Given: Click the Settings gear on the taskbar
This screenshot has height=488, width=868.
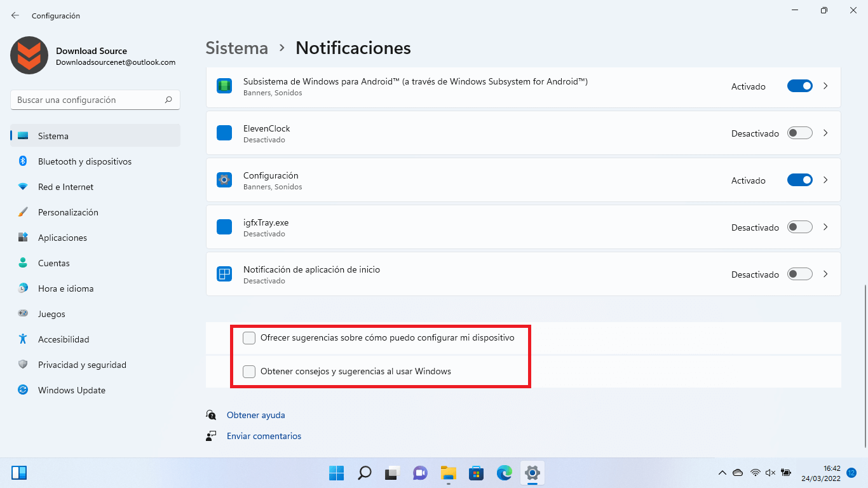Looking at the screenshot, I should pyautogui.click(x=532, y=473).
